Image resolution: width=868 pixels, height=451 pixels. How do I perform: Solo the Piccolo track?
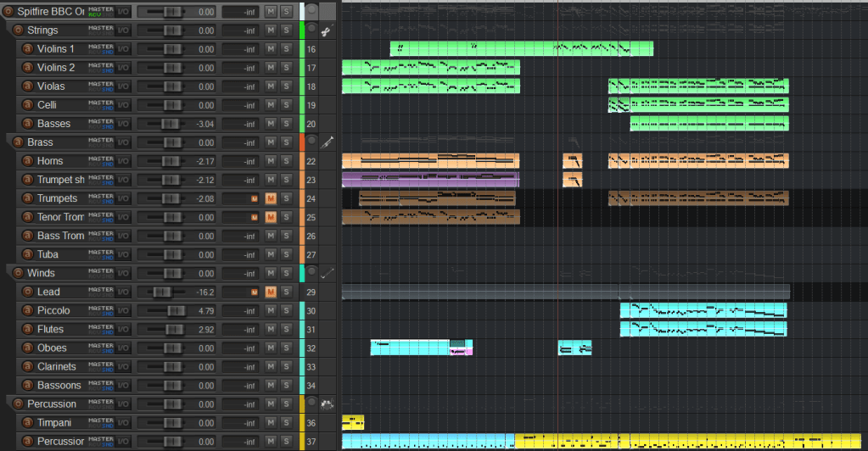click(287, 310)
